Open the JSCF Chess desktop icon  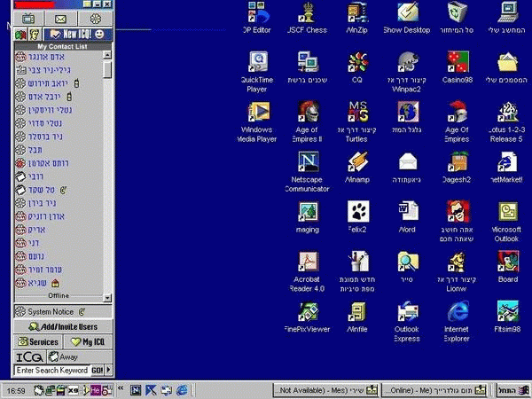click(x=308, y=18)
